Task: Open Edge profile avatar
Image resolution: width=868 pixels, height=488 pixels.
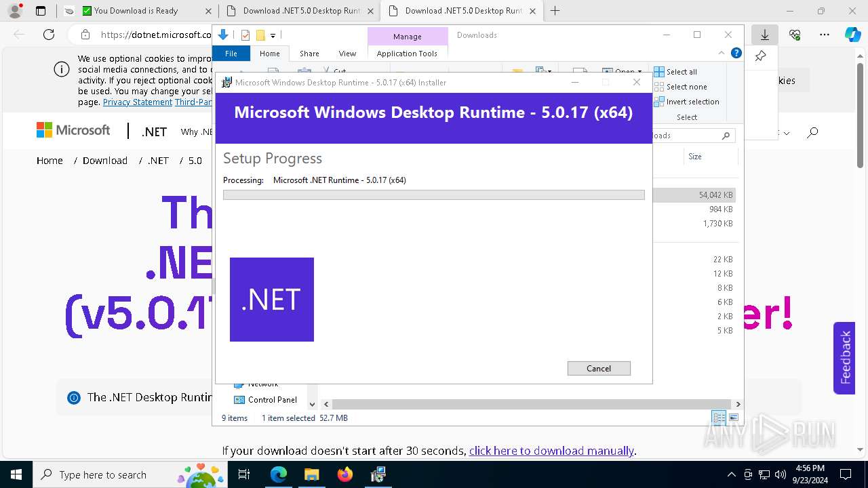Action: tap(15, 11)
